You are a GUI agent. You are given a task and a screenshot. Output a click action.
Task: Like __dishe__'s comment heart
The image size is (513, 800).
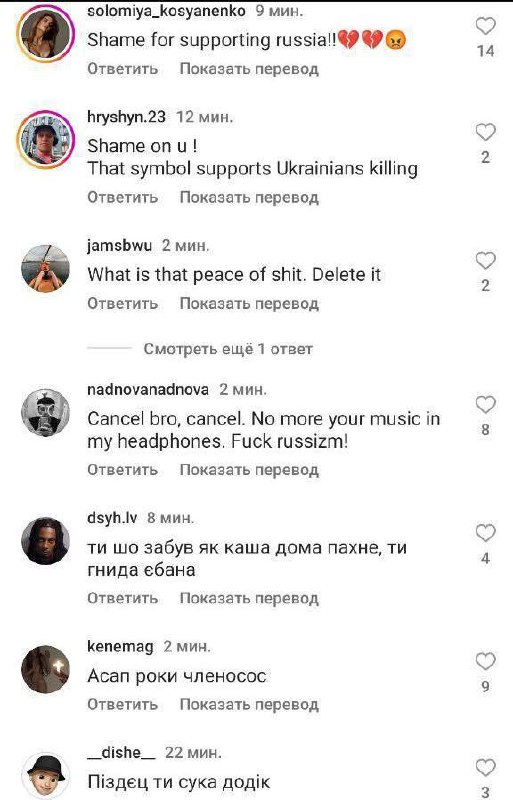pos(485,768)
